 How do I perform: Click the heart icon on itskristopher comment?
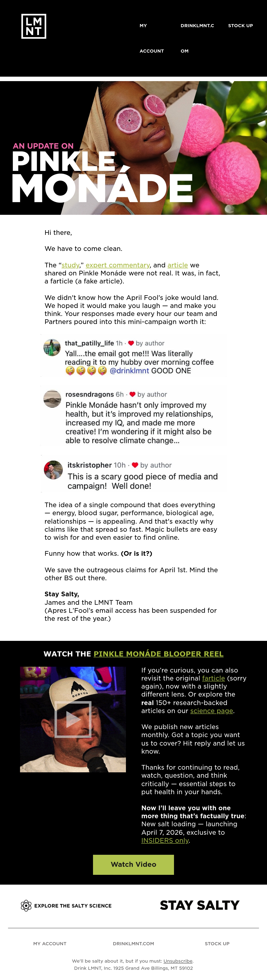click(135, 465)
